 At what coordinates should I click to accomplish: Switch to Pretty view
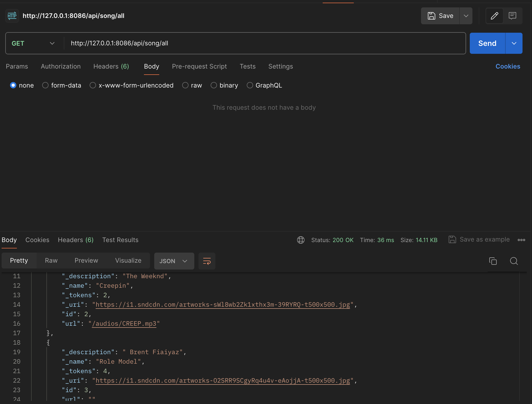click(19, 261)
